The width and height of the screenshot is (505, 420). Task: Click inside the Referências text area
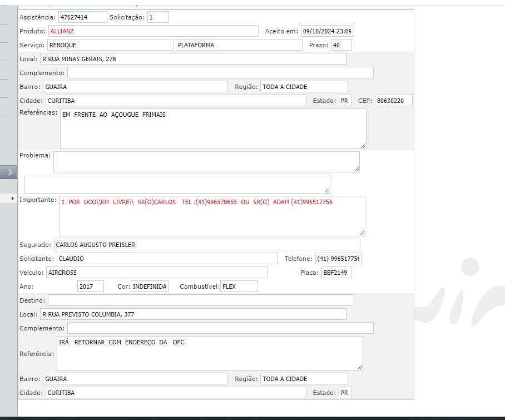(x=213, y=129)
